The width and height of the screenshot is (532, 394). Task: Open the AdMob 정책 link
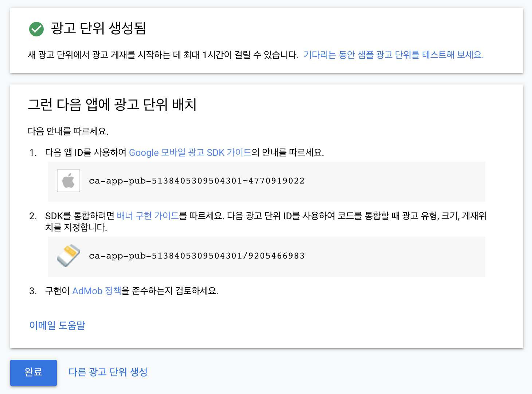pos(97,291)
